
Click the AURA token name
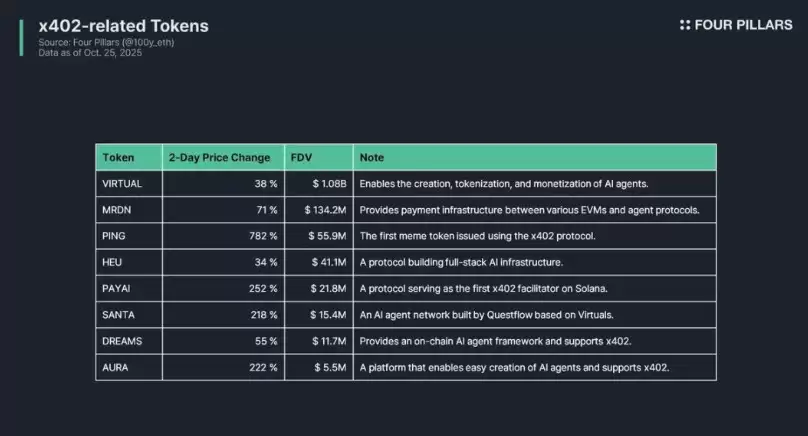click(117, 367)
